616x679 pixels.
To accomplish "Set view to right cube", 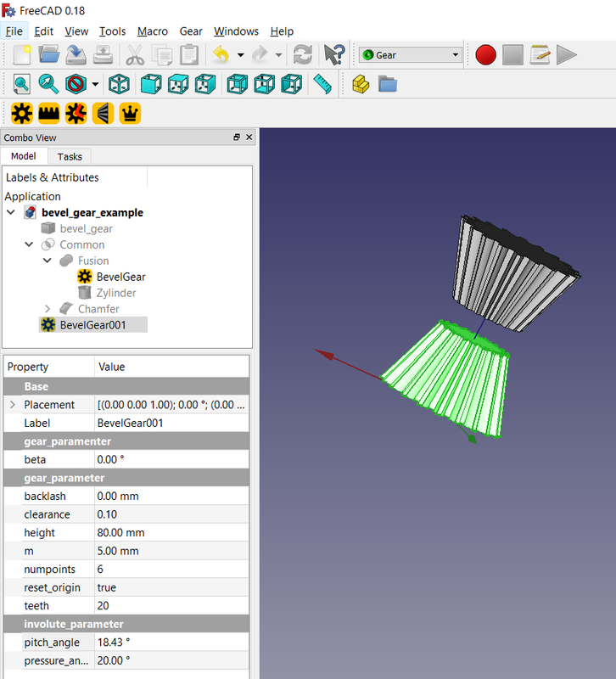I will pos(205,84).
